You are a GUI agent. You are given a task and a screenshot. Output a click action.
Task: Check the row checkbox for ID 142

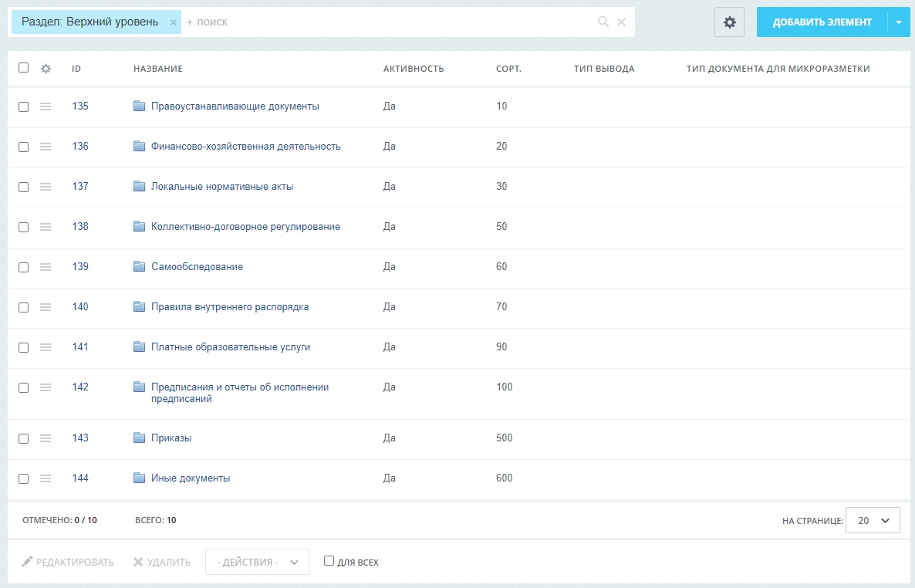pos(23,387)
